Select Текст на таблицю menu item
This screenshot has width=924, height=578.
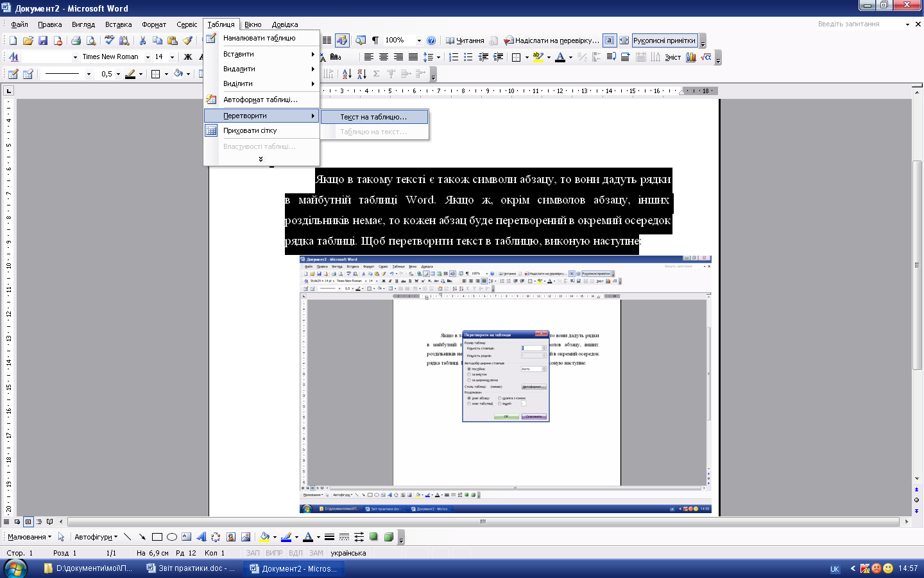[373, 117]
